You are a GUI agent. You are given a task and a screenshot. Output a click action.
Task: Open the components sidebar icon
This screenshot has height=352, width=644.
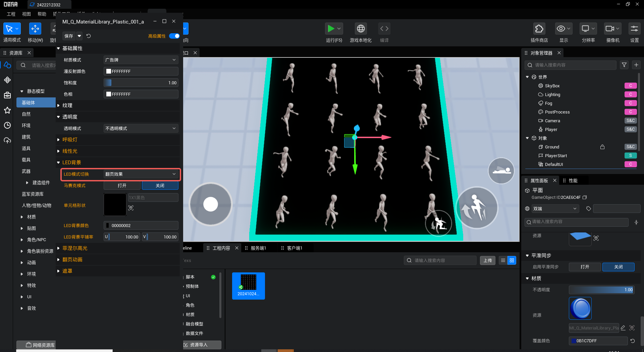click(x=7, y=80)
